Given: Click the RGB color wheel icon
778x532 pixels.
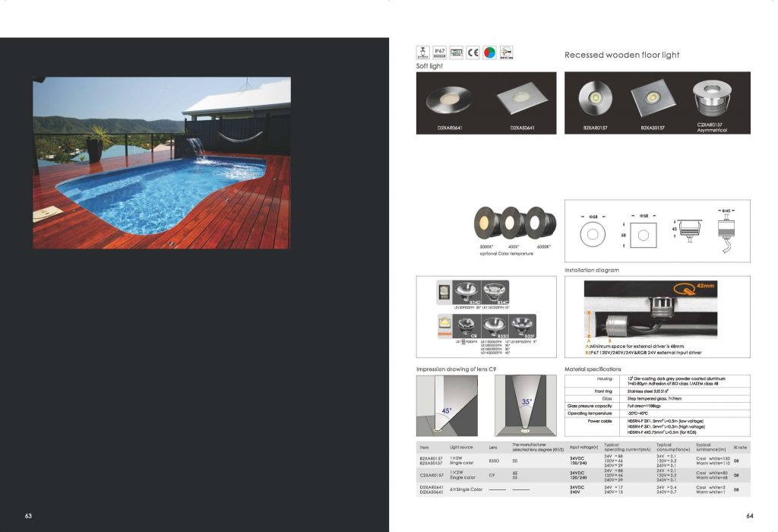Looking at the screenshot, I should click(489, 52).
